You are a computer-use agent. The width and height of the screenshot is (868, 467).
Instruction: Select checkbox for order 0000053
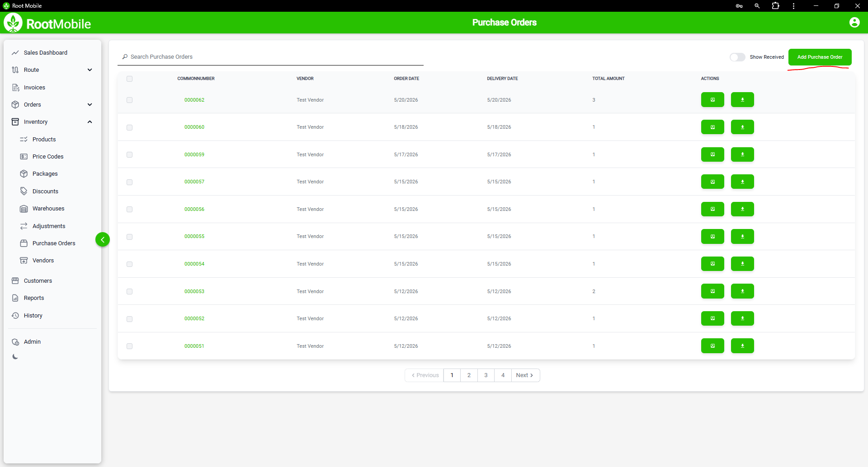pyautogui.click(x=130, y=292)
